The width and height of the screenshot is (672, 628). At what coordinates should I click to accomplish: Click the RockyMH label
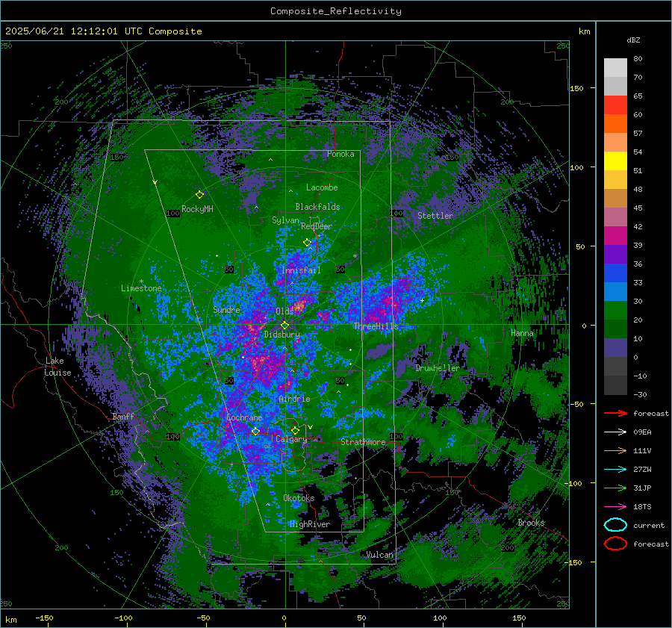pyautogui.click(x=197, y=209)
